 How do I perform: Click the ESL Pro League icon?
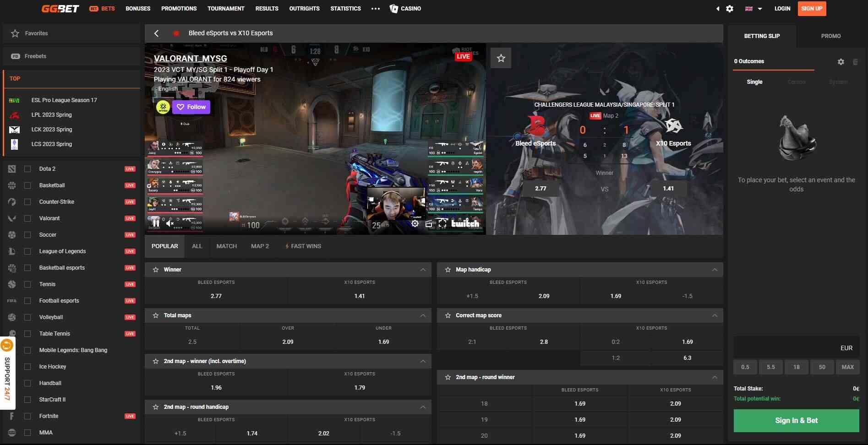click(x=14, y=100)
